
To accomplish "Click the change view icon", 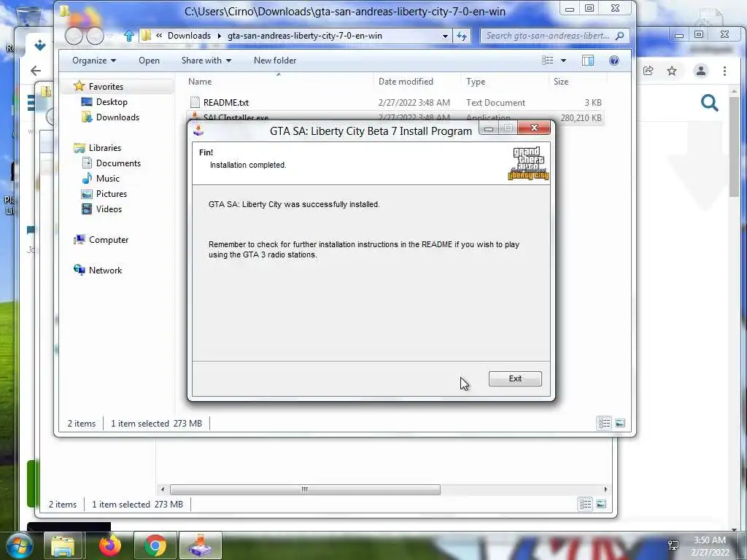I will pyautogui.click(x=547, y=61).
